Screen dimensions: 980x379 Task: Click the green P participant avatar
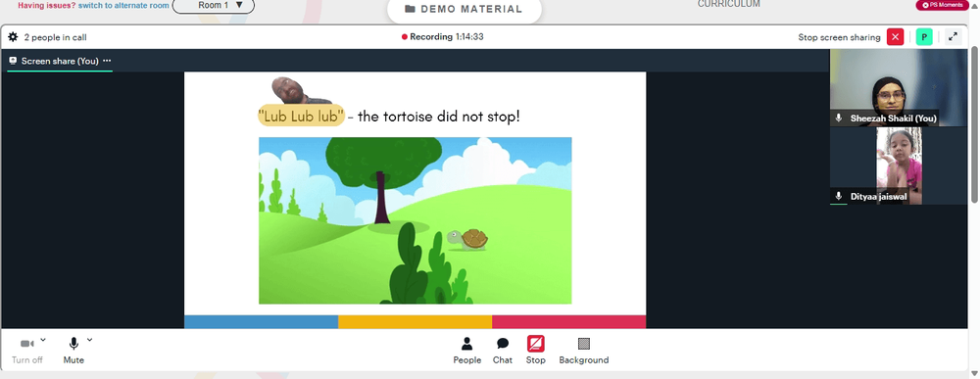point(924,37)
